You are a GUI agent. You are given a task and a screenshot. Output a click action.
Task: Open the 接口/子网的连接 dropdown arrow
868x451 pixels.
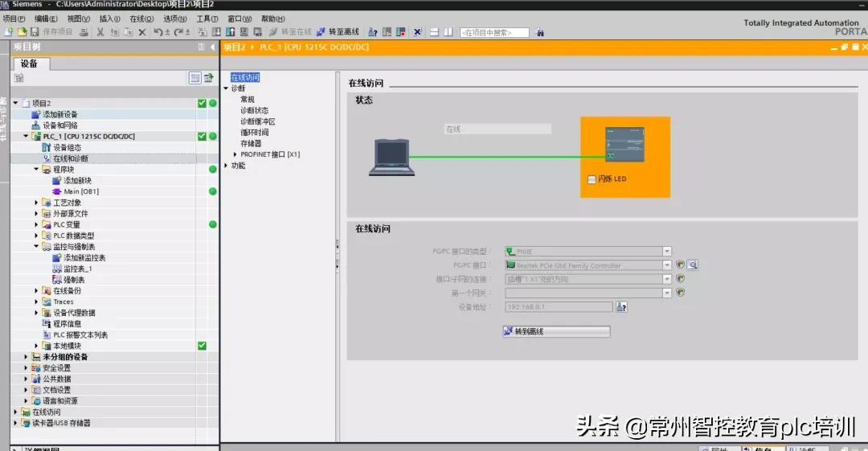[x=667, y=279]
